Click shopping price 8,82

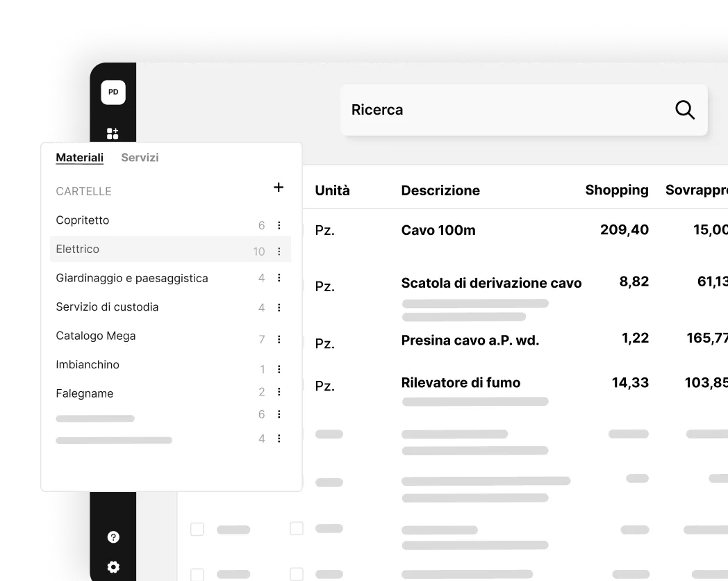pyautogui.click(x=634, y=282)
